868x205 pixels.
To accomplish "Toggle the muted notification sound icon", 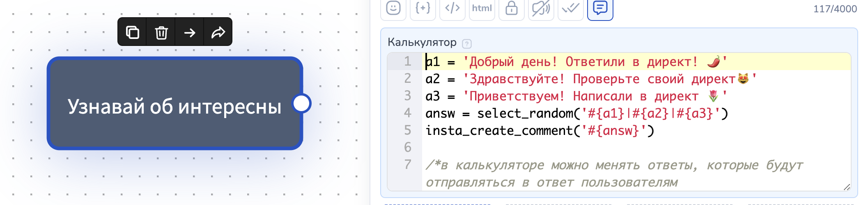I will click(x=541, y=8).
